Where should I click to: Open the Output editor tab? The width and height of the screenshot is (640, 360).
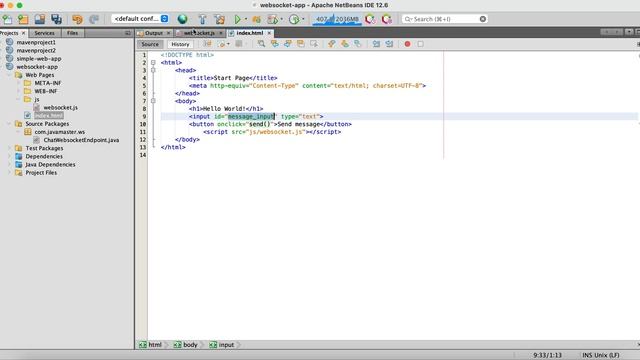click(154, 33)
